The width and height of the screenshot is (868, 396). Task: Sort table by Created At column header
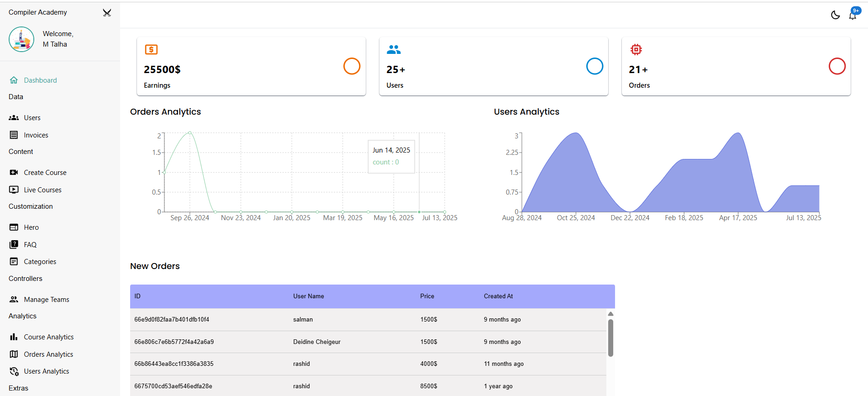(499, 296)
